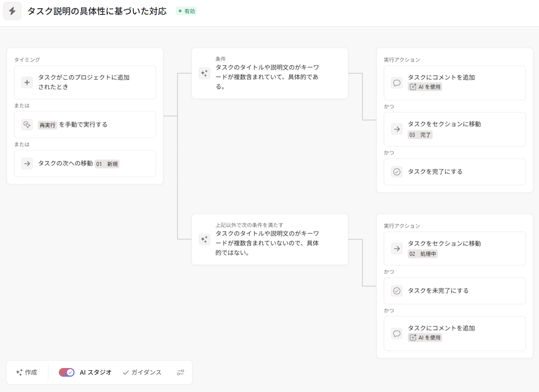Click the '再実行' label chip
Image resolution: width=539 pixels, height=392 pixels.
[x=48, y=125]
